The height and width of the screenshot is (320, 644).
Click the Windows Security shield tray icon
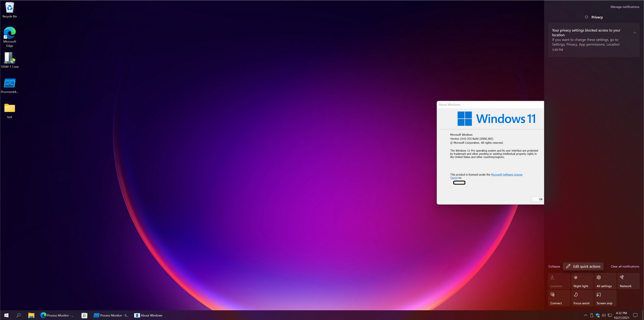[597, 315]
